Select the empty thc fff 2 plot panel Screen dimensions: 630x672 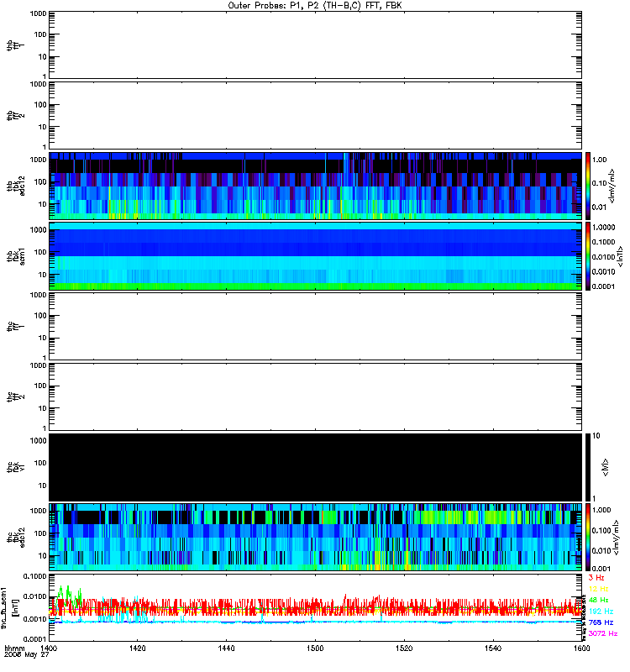(x=315, y=396)
